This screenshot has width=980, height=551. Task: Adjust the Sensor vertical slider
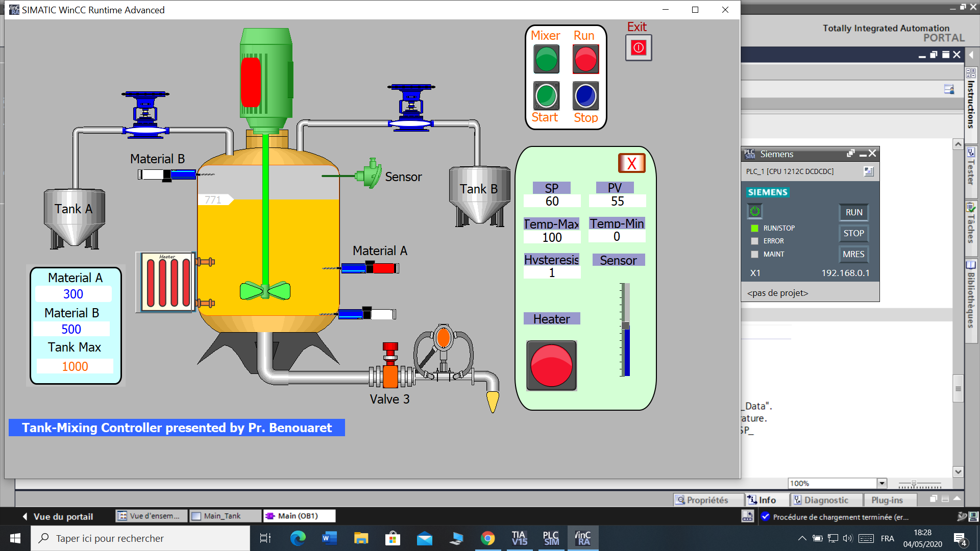click(625, 325)
